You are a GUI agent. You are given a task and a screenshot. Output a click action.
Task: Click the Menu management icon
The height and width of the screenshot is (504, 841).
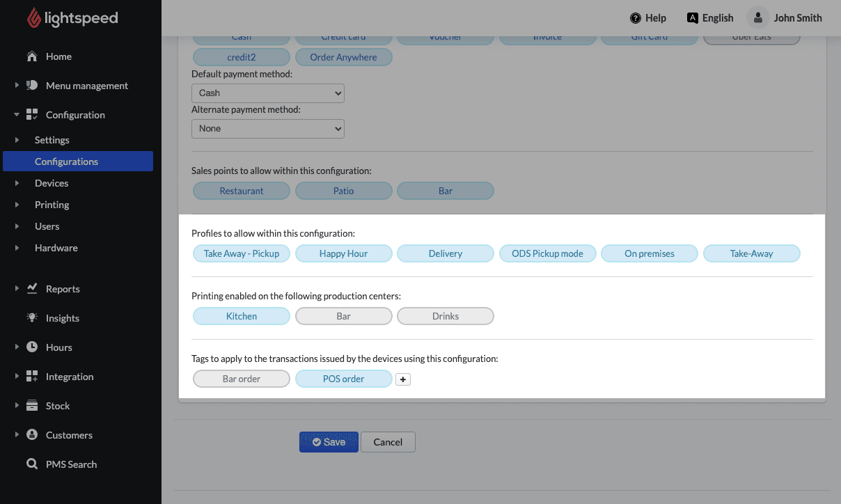click(x=32, y=86)
